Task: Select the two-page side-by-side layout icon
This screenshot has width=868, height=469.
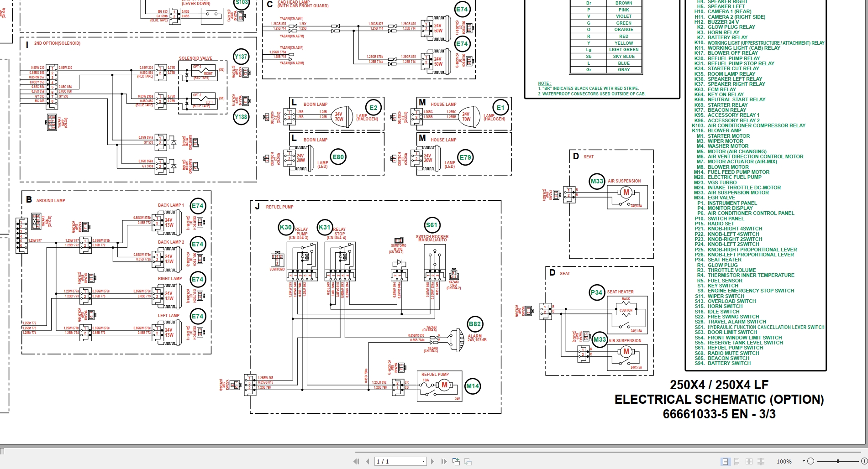Action: click(x=749, y=461)
